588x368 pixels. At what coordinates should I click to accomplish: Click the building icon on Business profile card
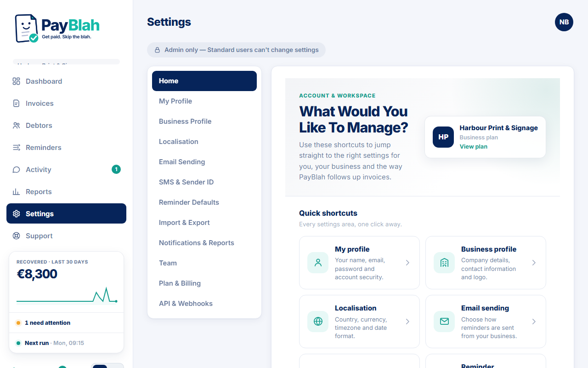pyautogui.click(x=444, y=263)
